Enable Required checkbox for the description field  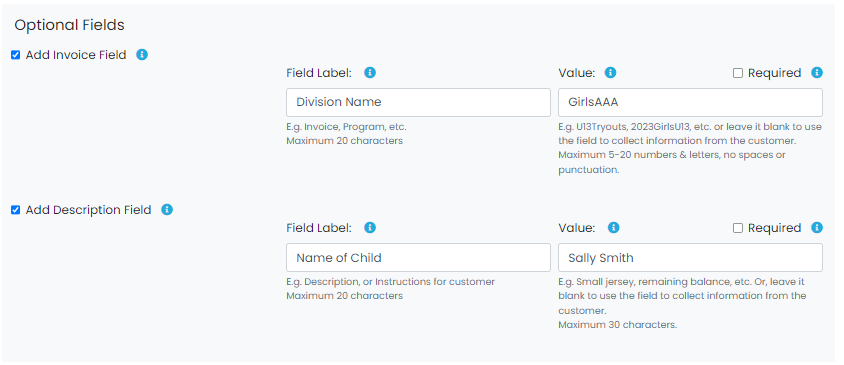[738, 228]
